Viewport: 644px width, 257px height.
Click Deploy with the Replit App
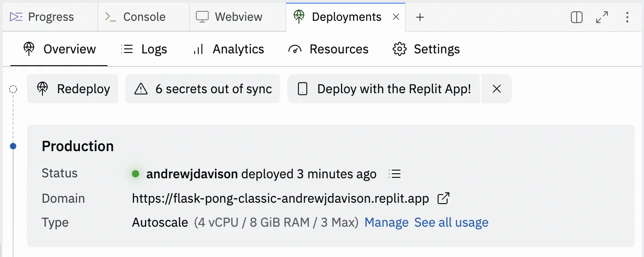tap(384, 89)
